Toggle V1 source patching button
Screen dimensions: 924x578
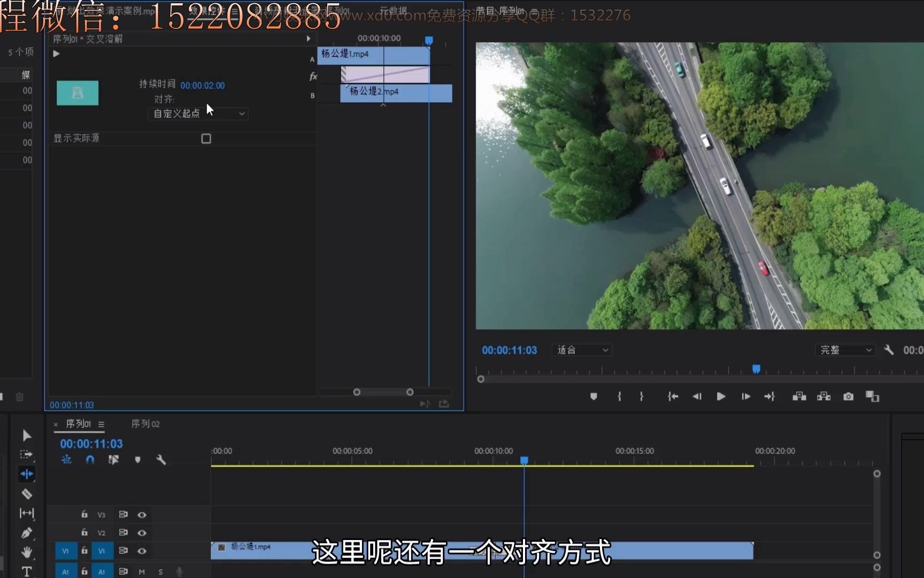click(x=65, y=551)
